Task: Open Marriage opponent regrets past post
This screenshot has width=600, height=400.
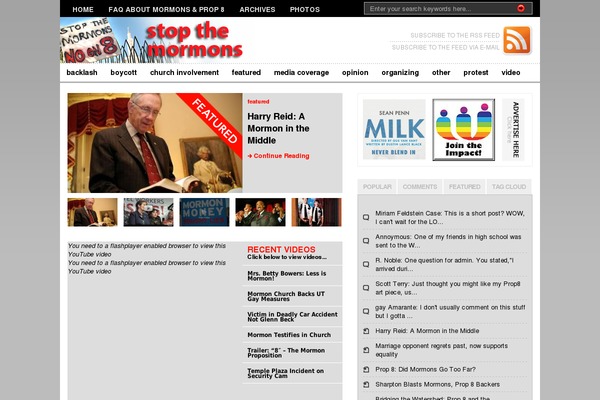Action: point(442,350)
